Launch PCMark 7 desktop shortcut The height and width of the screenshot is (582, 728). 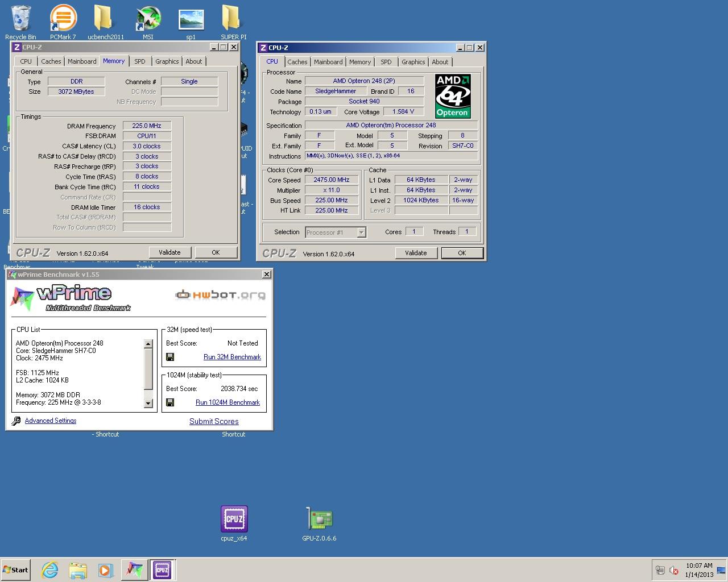(63, 22)
